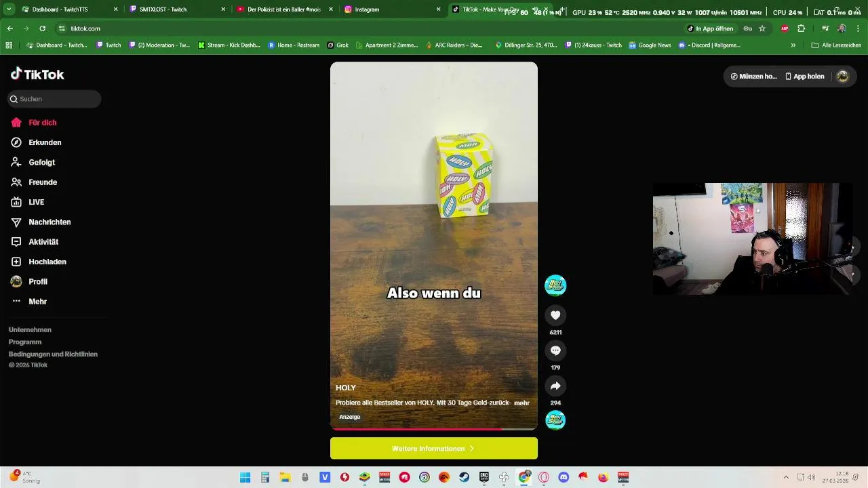Screen dimensions: 868x488
Task: Open the Windows Start menu
Action: tap(245, 477)
